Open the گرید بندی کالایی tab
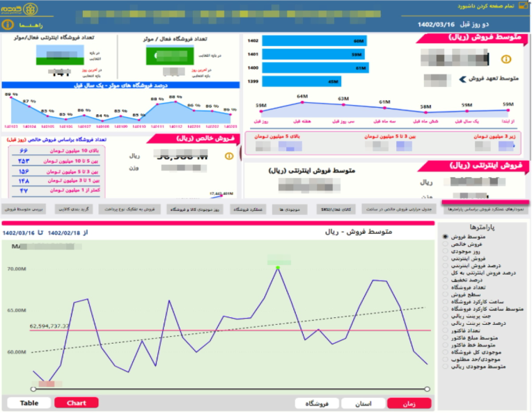 pyautogui.click(x=74, y=209)
